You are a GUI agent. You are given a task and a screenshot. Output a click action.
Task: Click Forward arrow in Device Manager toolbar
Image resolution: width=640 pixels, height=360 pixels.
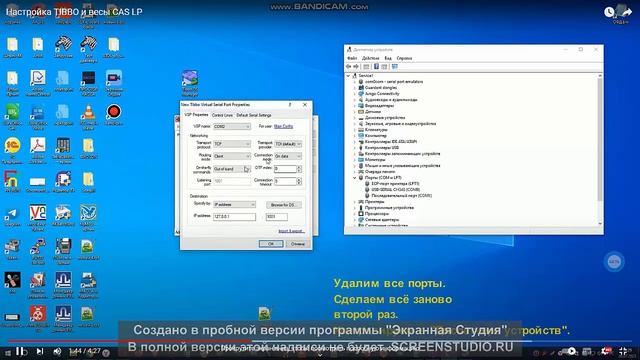tap(356, 67)
